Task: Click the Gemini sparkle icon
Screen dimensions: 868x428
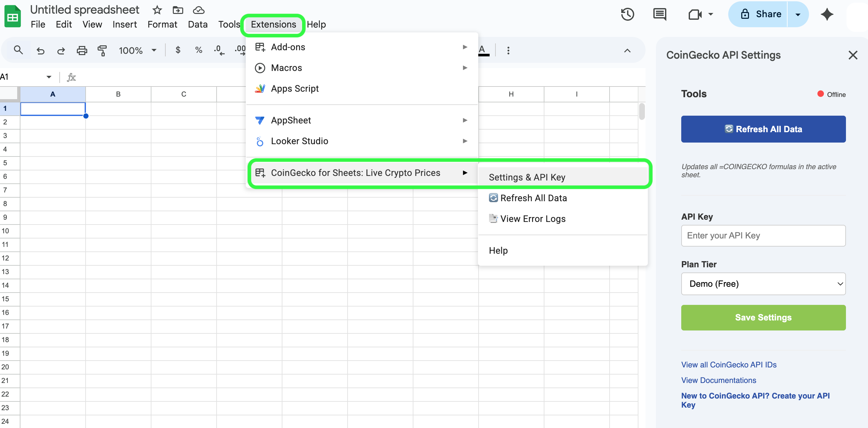Action: tap(827, 15)
